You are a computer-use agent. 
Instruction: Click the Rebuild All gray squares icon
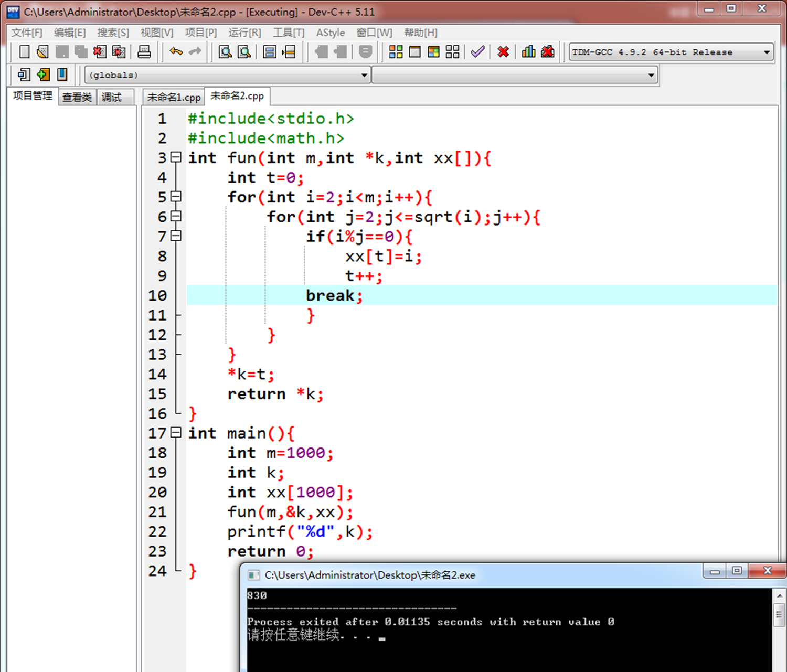coord(452,51)
